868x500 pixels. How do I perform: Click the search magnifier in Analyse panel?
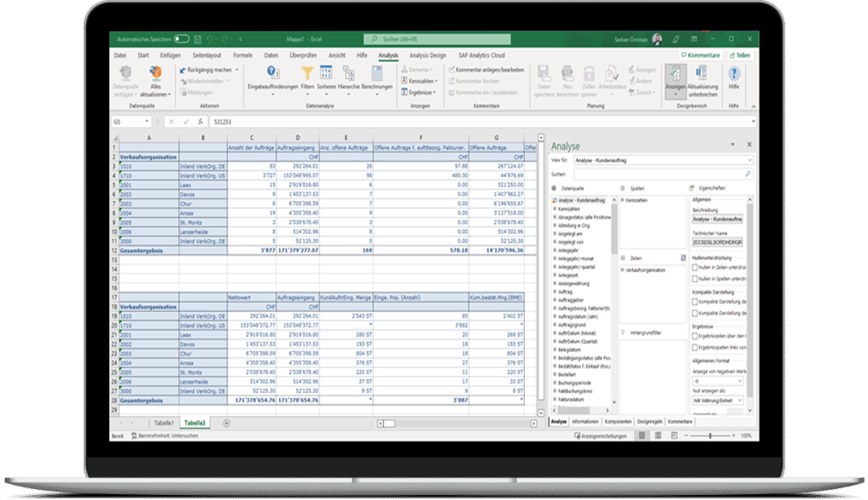pyautogui.click(x=748, y=174)
